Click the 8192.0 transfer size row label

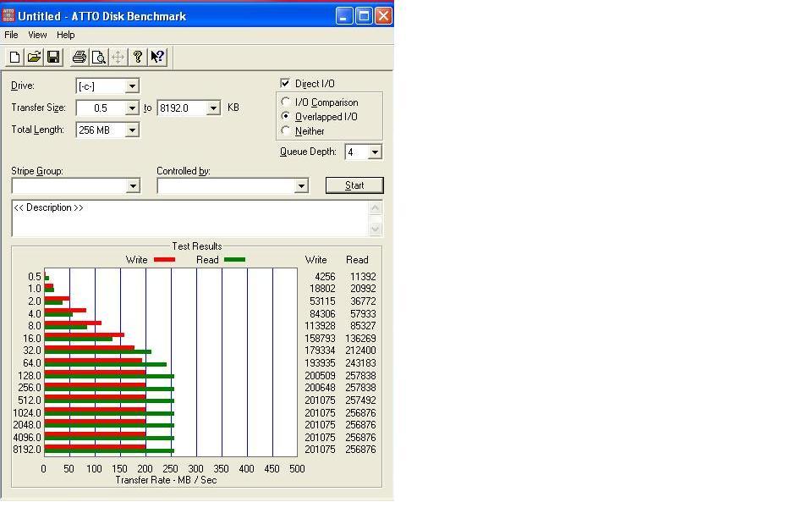pyautogui.click(x=27, y=450)
